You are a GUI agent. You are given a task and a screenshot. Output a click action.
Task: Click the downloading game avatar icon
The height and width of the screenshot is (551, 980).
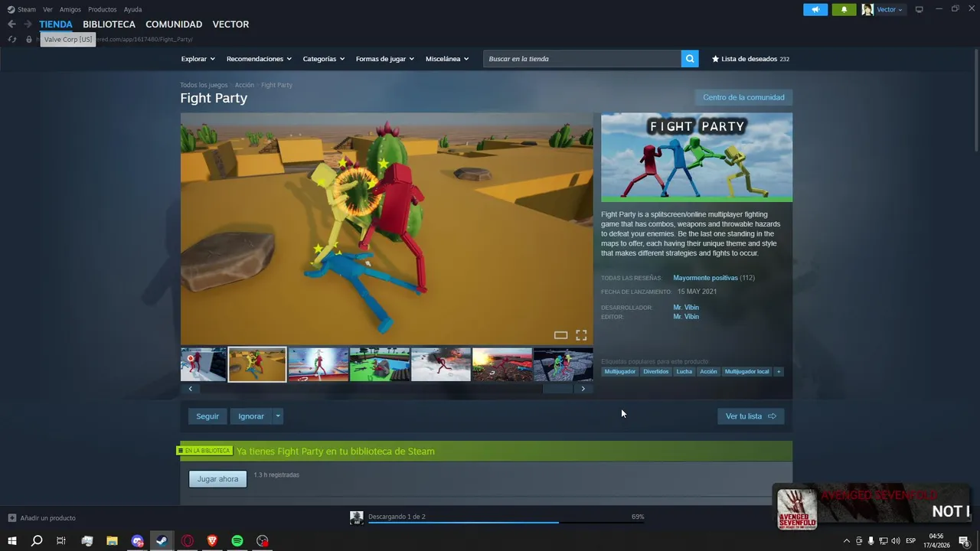[x=356, y=518]
